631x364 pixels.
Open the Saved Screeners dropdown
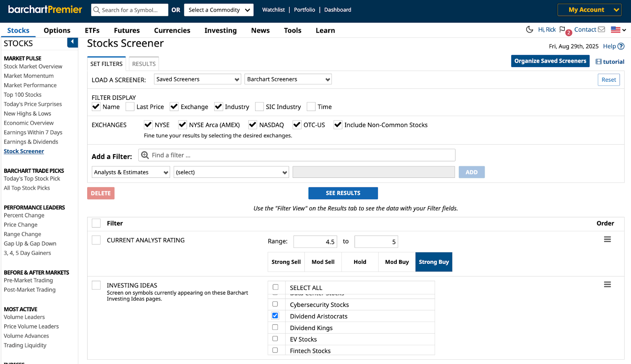(x=197, y=79)
